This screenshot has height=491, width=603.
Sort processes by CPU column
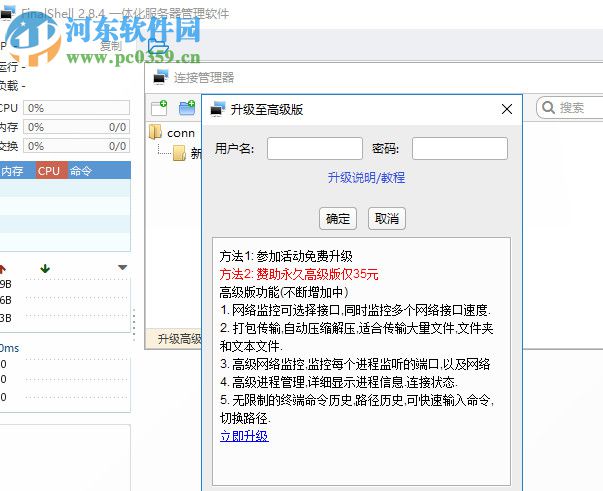[x=52, y=171]
